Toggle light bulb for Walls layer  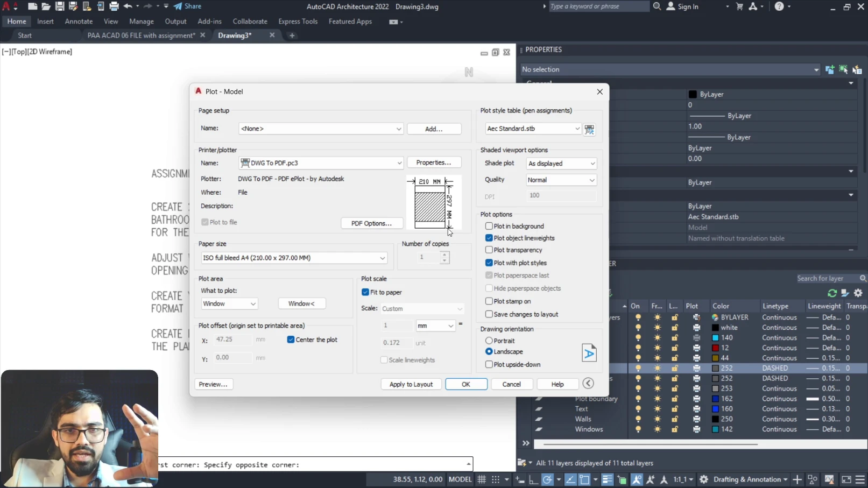point(638,419)
